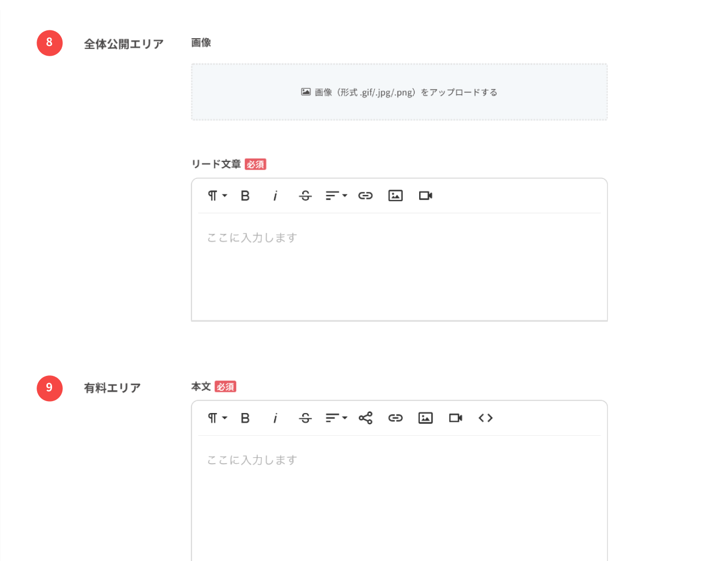
Task: Insert video in lead text editor
Action: (x=425, y=196)
